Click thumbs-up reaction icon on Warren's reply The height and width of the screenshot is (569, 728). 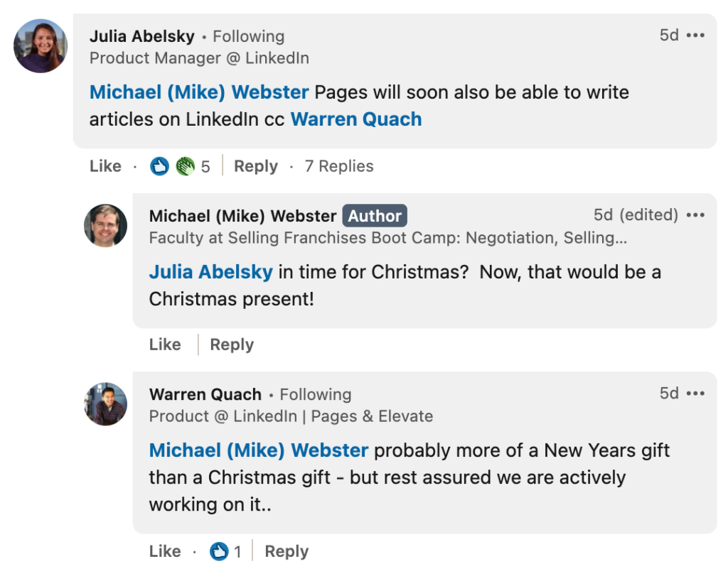219,551
